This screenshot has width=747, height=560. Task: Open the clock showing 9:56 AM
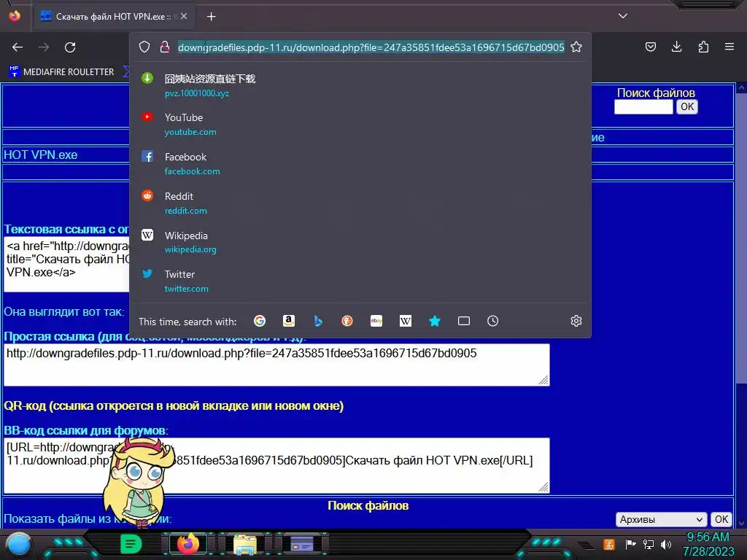pyautogui.click(x=708, y=544)
